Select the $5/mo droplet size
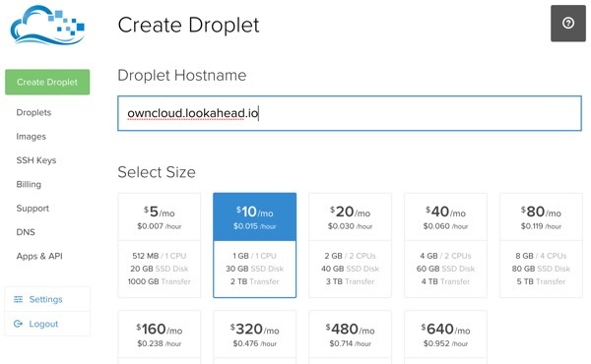Viewport: 591px width, 364px height. tap(159, 245)
